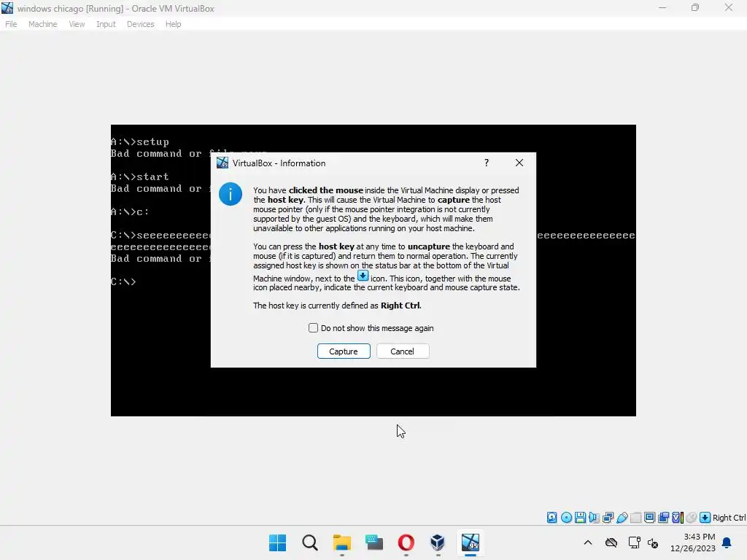The image size is (747, 560).
Task: Open the taskbar Search icon
Action: coord(309,542)
